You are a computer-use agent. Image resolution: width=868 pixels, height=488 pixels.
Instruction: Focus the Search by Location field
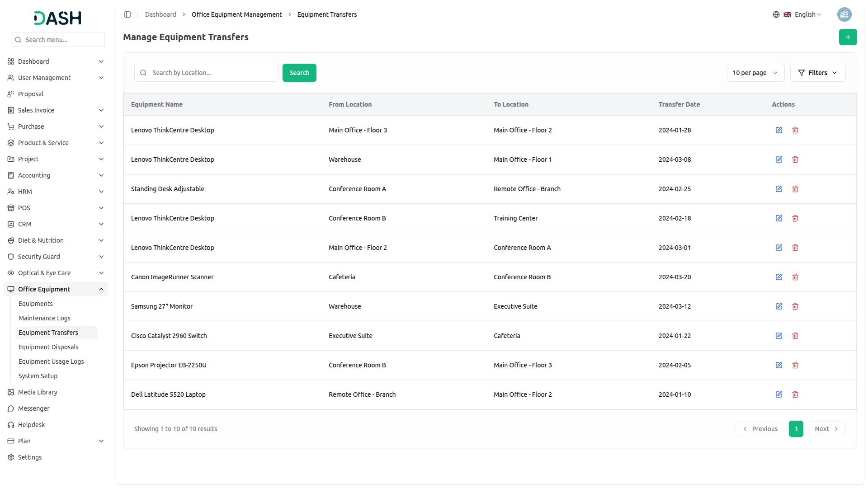pyautogui.click(x=212, y=73)
